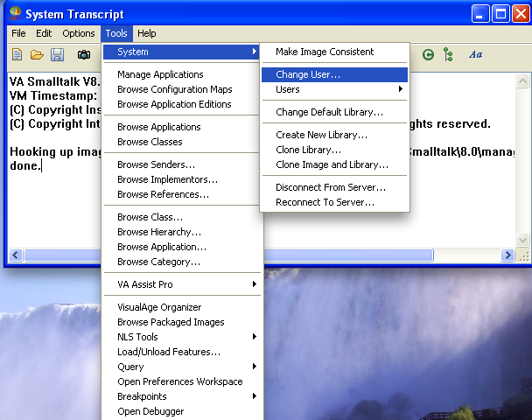This screenshot has width=532, height=420.
Task: Select Browse Senders…
Action: [x=182, y=164]
